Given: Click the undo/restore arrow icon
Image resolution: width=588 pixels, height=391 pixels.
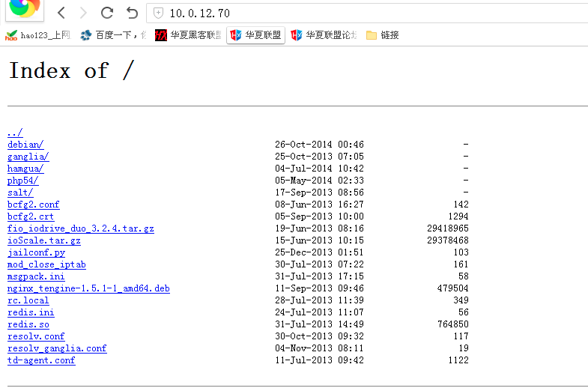Looking at the screenshot, I should coord(132,13).
